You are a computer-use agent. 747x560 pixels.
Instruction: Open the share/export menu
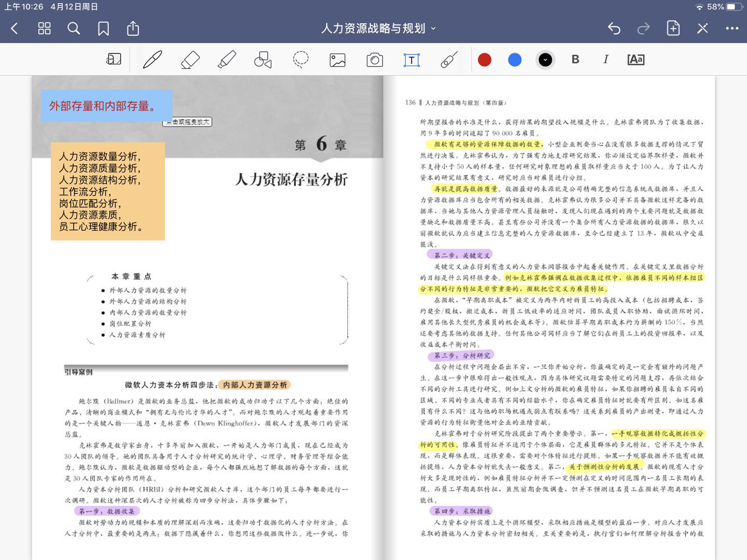[133, 28]
